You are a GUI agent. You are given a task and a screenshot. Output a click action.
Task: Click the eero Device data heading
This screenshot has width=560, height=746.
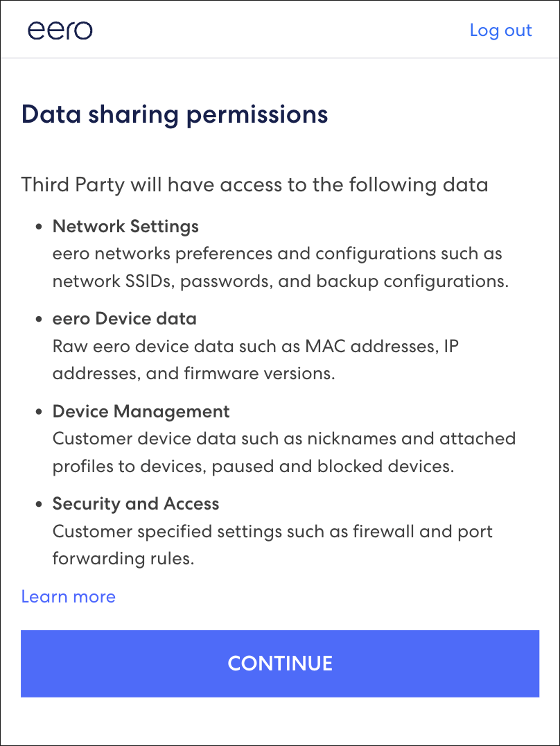(x=124, y=319)
